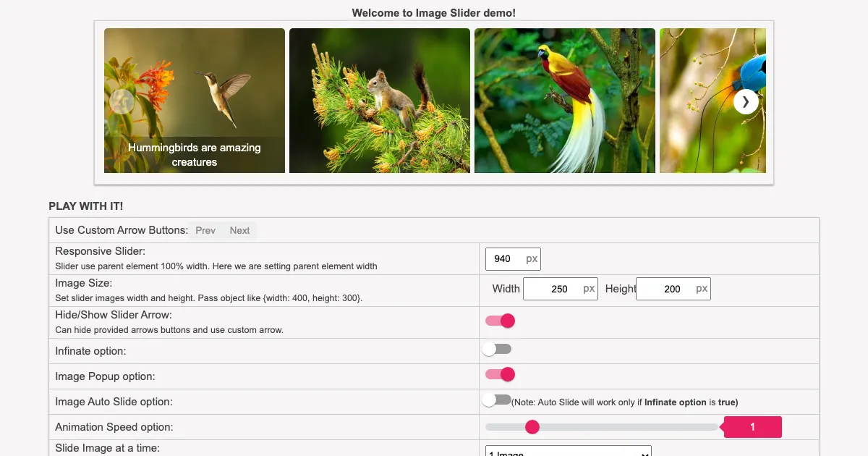The width and height of the screenshot is (868, 456).
Task: Click the 'PLAY WITH IT!' heading
Action: (x=86, y=206)
